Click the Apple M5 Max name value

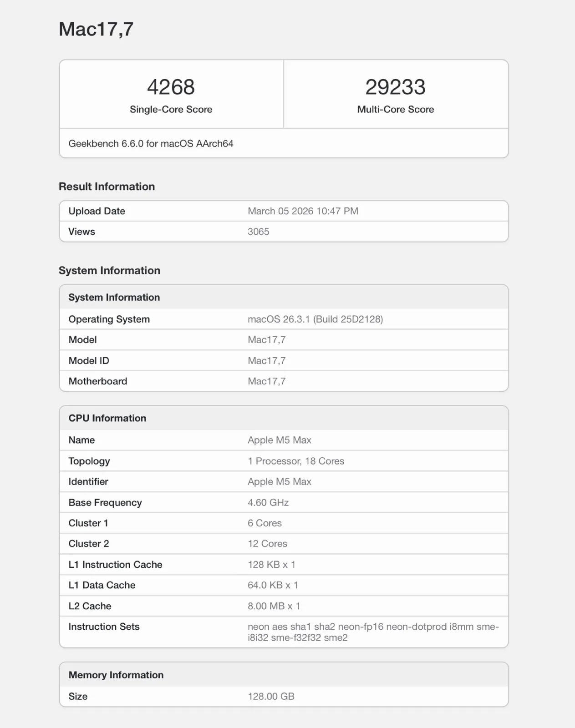coord(279,440)
